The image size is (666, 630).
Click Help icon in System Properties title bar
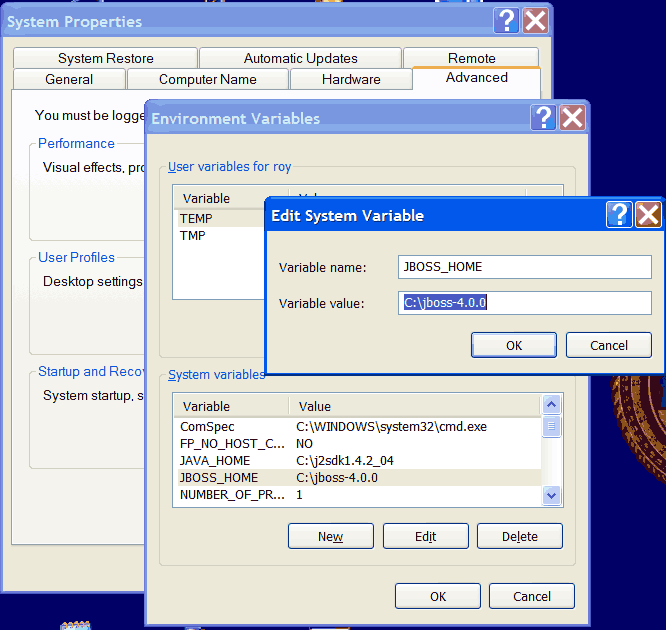coord(508,21)
